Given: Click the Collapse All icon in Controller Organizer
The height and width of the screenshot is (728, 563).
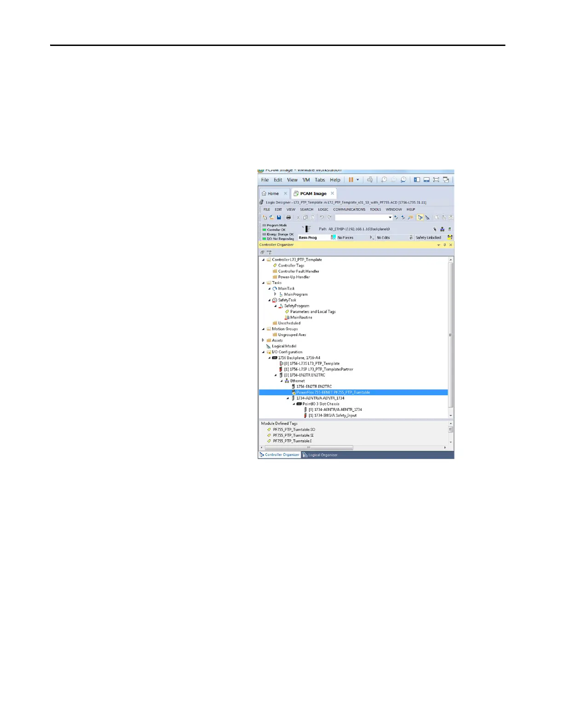Looking at the screenshot, I should pyautogui.click(x=263, y=252).
